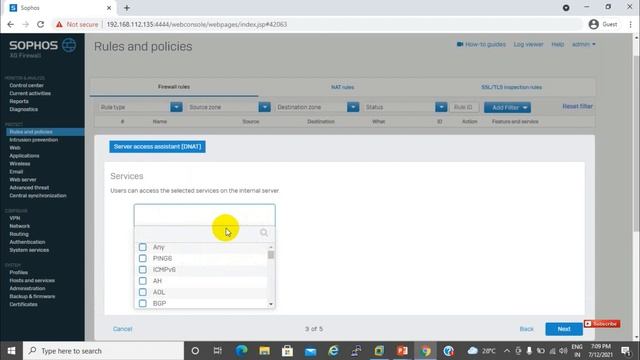Switch to the Firewall rules tab
The height and width of the screenshot is (360, 640).
click(x=174, y=87)
